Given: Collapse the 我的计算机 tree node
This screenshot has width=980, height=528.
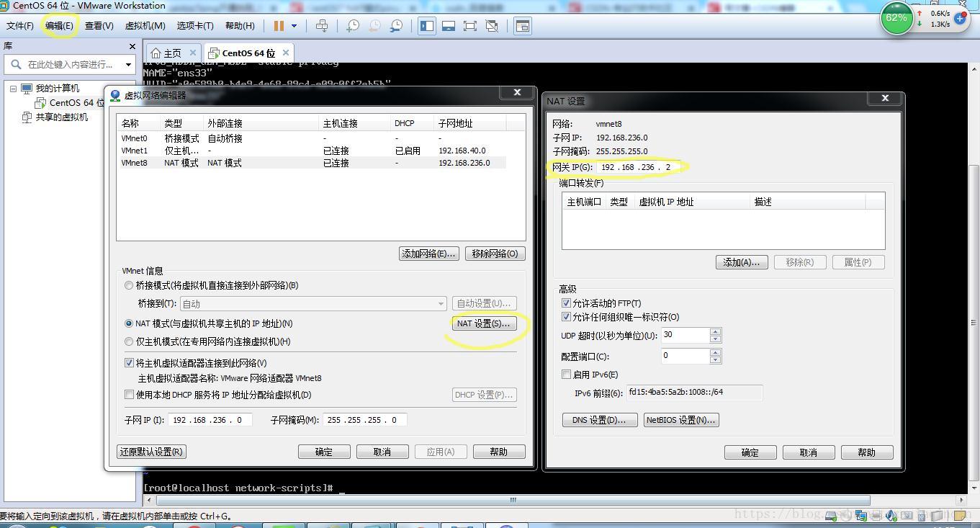Looking at the screenshot, I should point(13,89).
